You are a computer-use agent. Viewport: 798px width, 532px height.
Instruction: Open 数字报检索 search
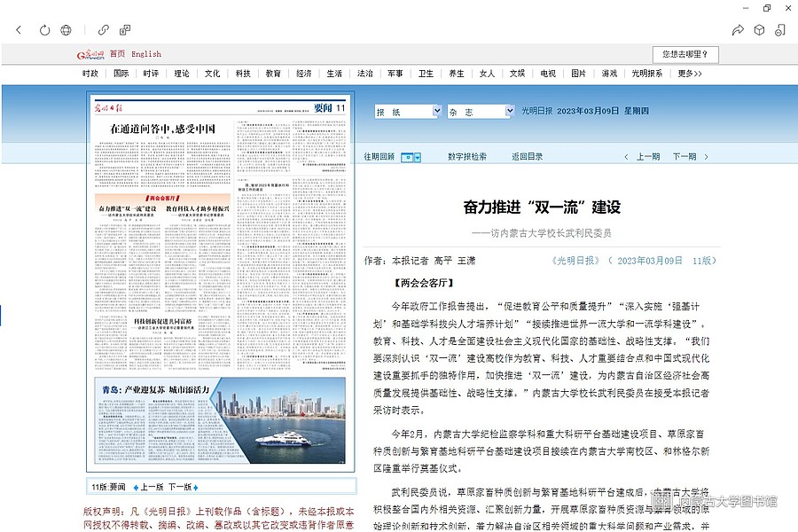(467, 157)
